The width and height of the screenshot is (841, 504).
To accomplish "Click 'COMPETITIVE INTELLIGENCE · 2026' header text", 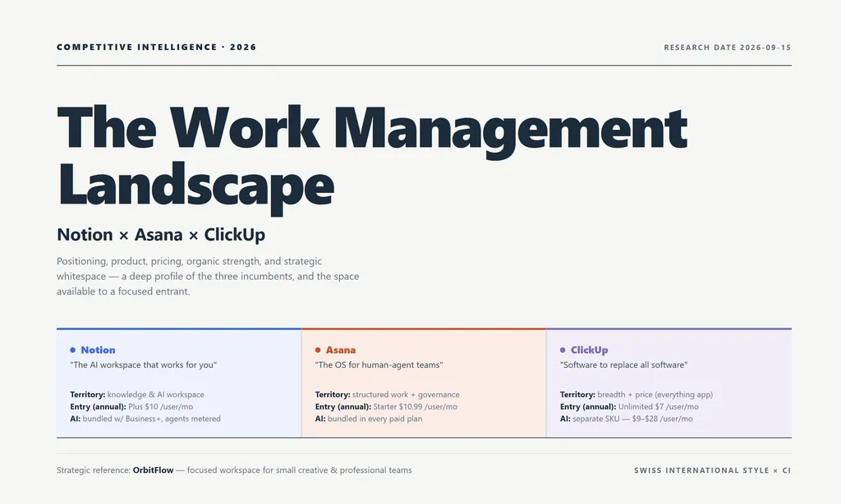I will [157, 47].
